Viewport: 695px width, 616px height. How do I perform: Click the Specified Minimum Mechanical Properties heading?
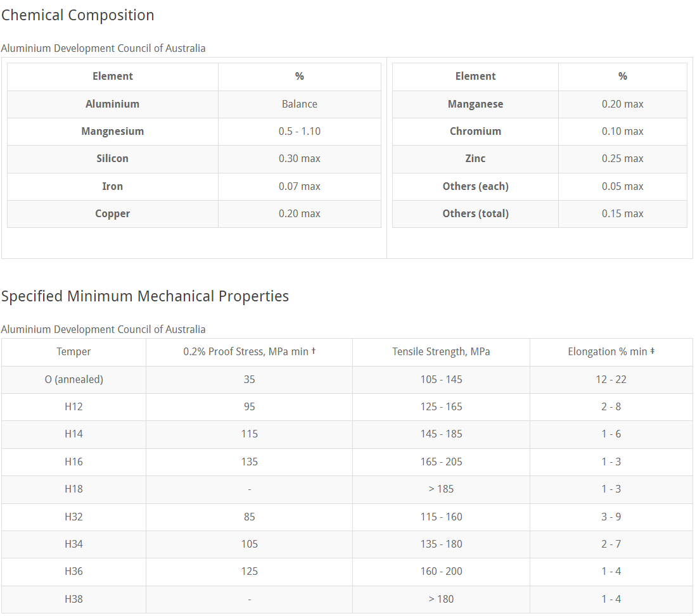(145, 296)
